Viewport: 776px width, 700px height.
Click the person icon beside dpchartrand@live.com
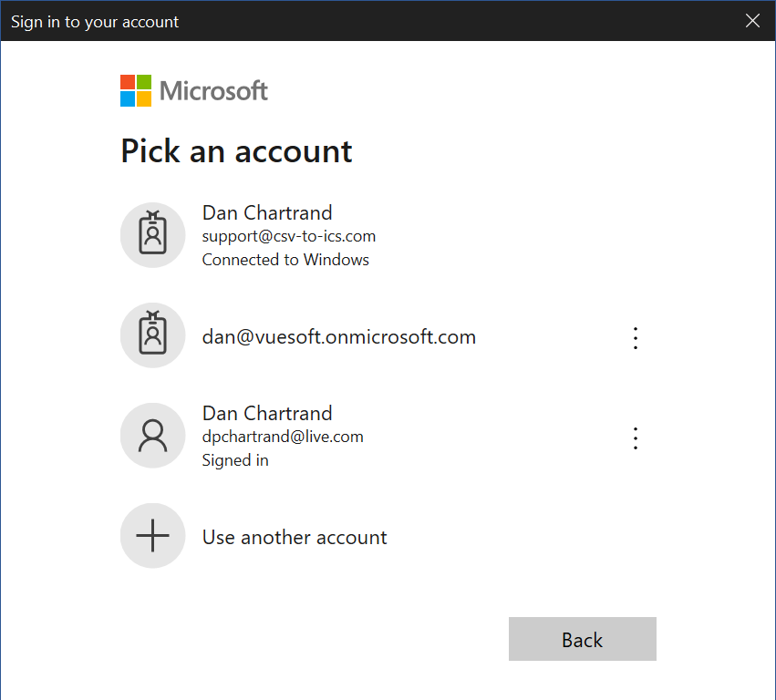point(152,435)
